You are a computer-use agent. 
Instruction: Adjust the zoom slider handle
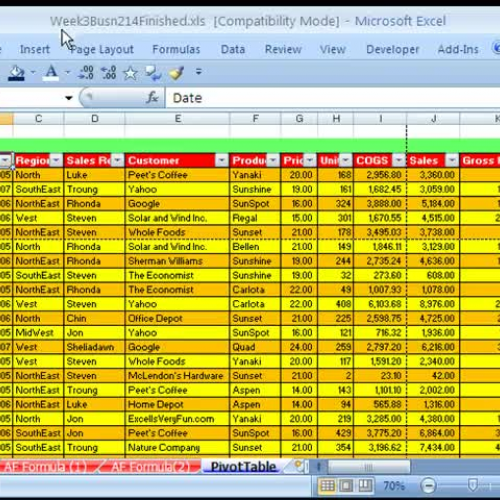pos(473,485)
